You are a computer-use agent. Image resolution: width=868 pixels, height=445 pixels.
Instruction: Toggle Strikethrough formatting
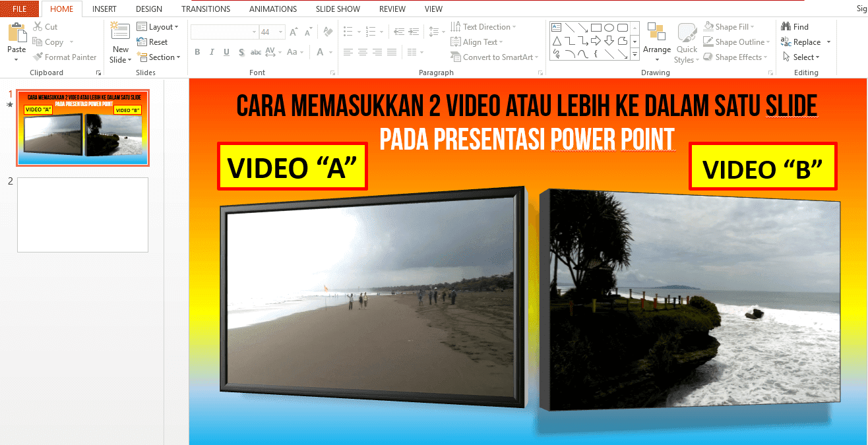click(x=256, y=52)
